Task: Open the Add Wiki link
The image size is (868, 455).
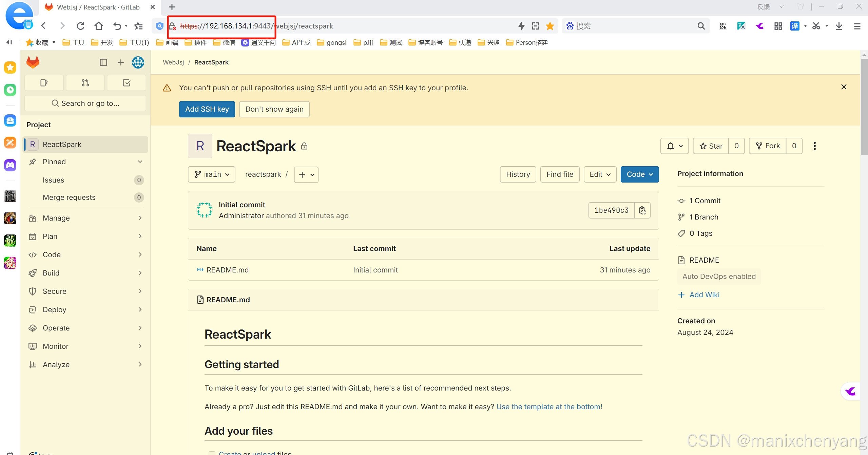Action: coord(704,295)
